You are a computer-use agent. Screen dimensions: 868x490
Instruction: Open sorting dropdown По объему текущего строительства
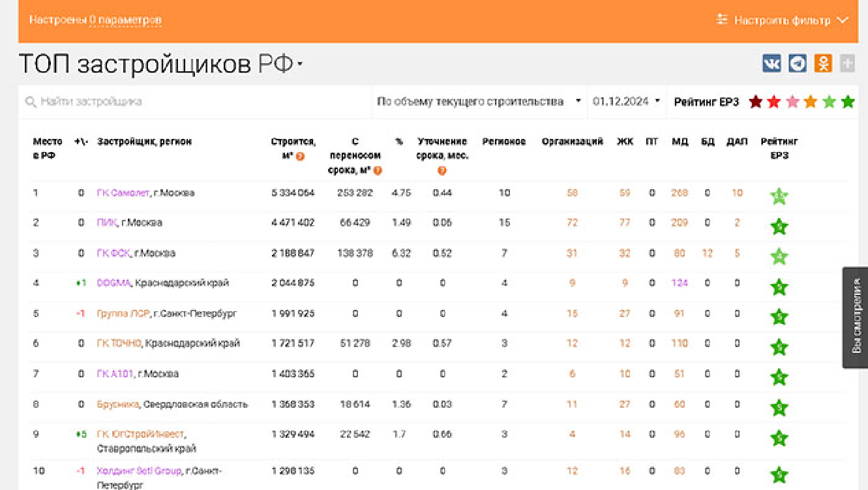(x=479, y=102)
